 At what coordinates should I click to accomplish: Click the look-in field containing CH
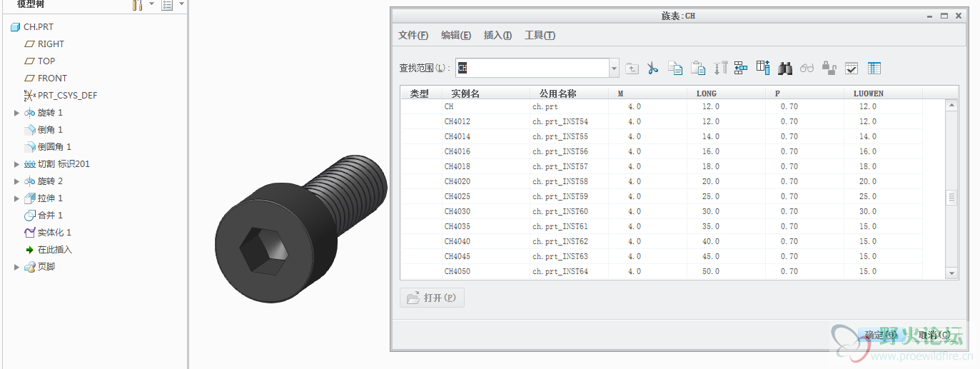(532, 68)
